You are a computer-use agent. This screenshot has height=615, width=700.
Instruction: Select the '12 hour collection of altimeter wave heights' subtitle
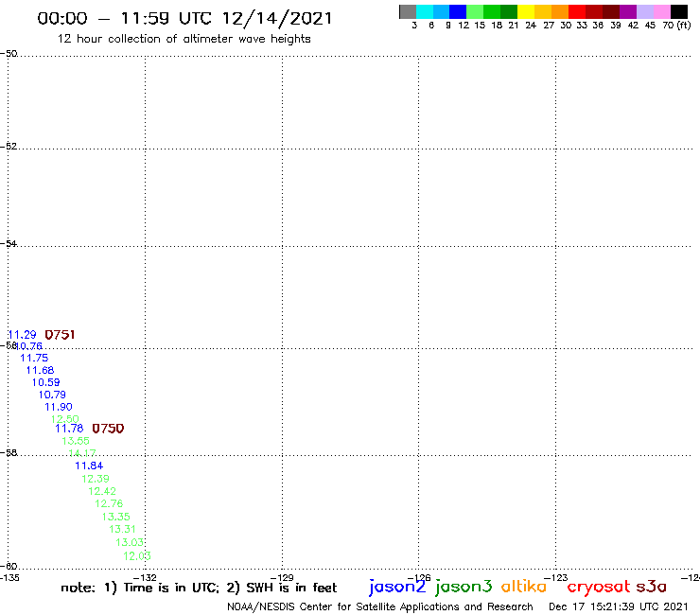[184, 39]
